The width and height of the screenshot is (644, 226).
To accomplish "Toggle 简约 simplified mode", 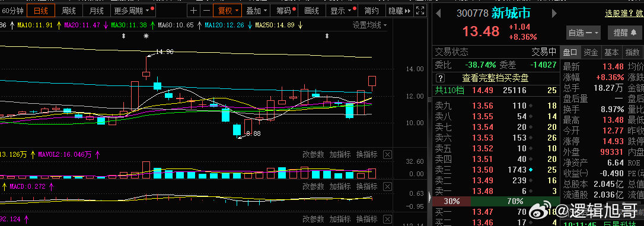I will point(371,11).
